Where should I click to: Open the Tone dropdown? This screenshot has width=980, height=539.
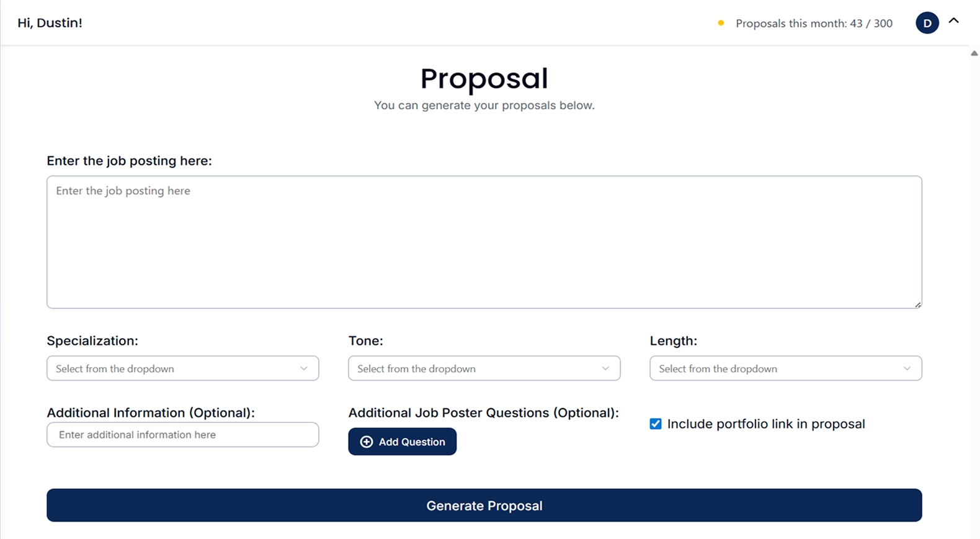pyautogui.click(x=484, y=368)
